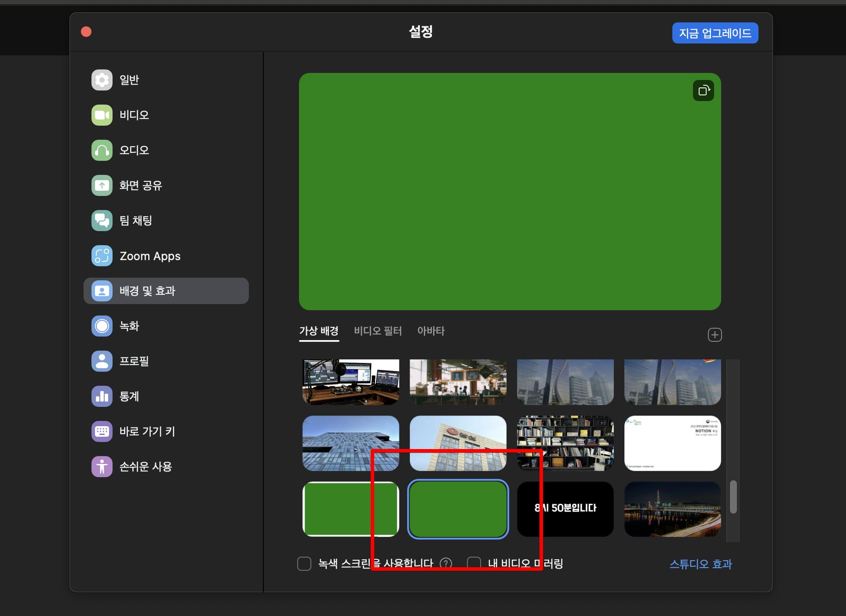Open the 스튜디오 효과 link
Viewport: 846px width, 616px height.
[x=700, y=564]
